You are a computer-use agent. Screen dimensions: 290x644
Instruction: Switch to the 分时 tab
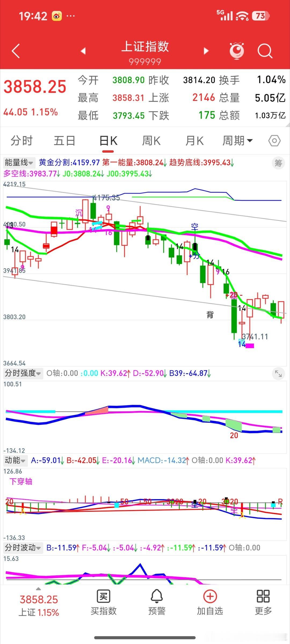click(21, 141)
